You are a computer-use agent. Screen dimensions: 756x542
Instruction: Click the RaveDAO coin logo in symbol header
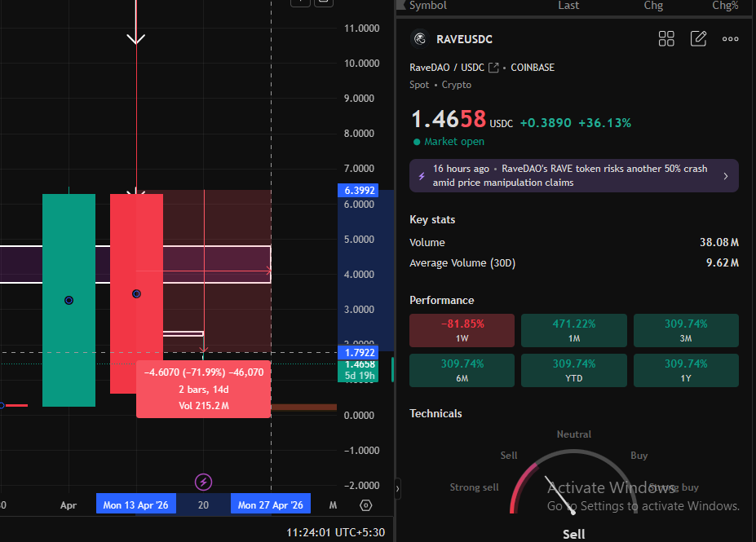tap(419, 38)
